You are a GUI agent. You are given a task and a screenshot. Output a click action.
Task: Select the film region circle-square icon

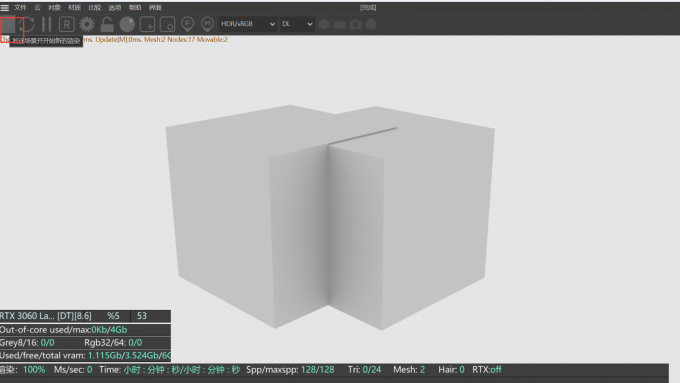coord(167,25)
